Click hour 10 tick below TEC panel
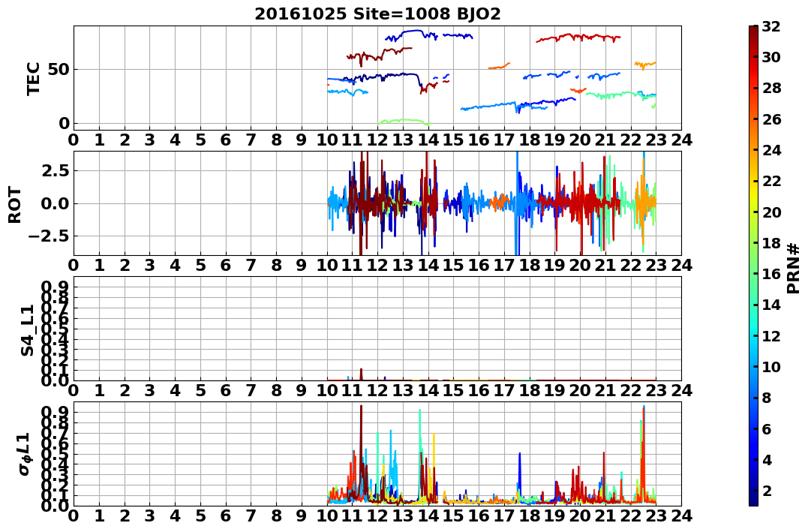 pos(327,140)
